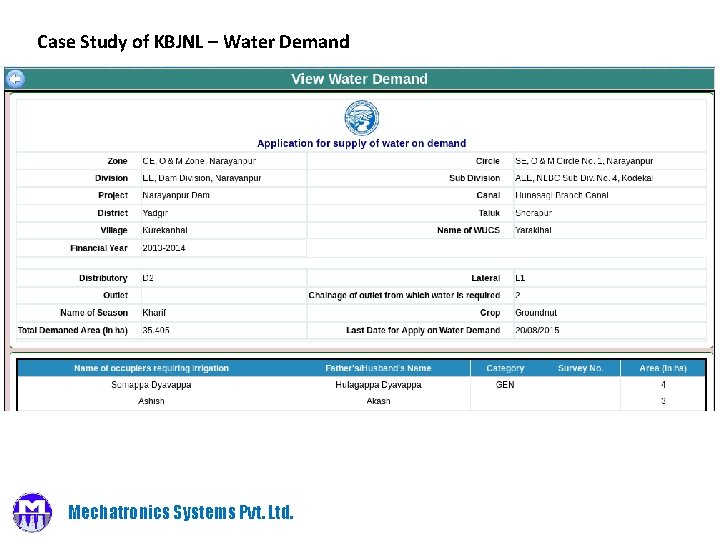Image resolution: width=720 pixels, height=540 pixels.
Task: Click 'Mechatronics Systems Pvt. Ltd.' text
Action: 181,512
